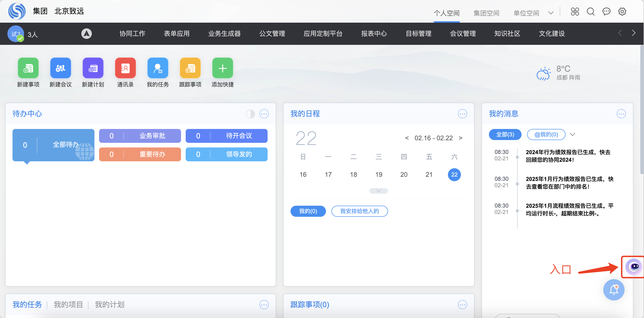Open the chat message icon in header
Screen dimensions: 644x318
(606, 12)
